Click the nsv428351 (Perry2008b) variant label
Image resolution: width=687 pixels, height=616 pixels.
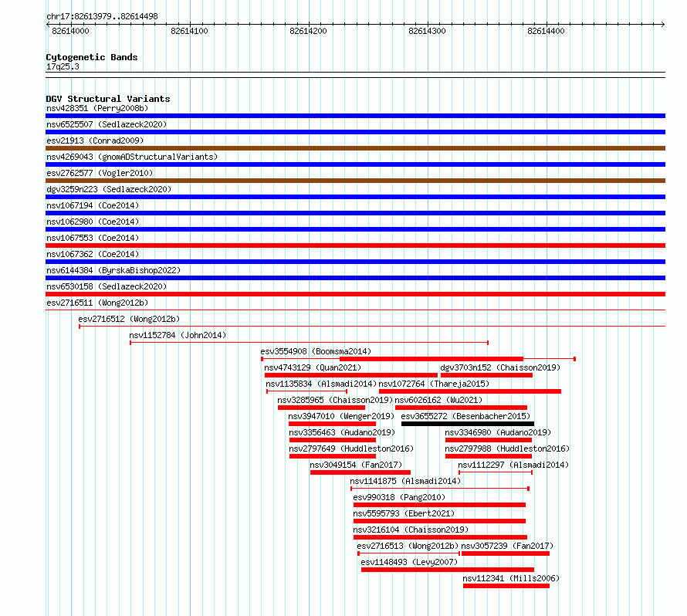(x=97, y=108)
